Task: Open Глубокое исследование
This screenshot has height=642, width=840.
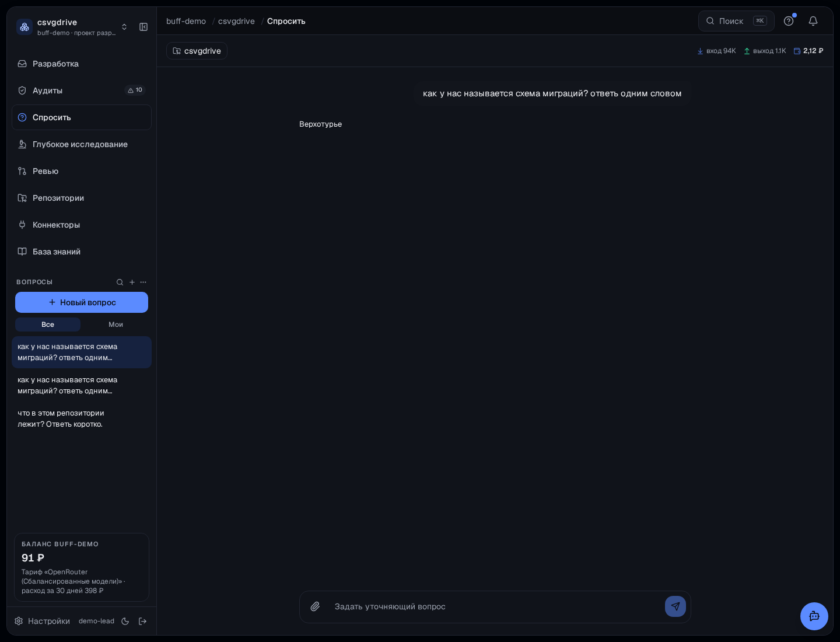Action: tap(82, 144)
